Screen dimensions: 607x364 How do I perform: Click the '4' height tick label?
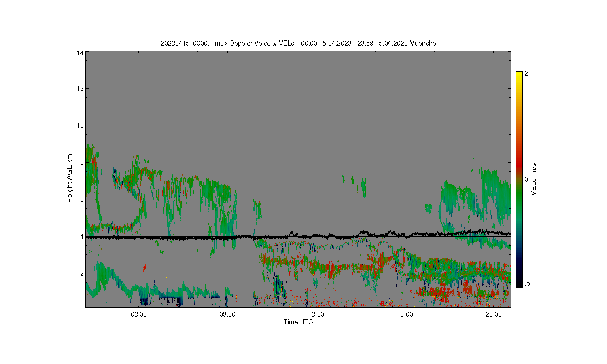point(82,236)
